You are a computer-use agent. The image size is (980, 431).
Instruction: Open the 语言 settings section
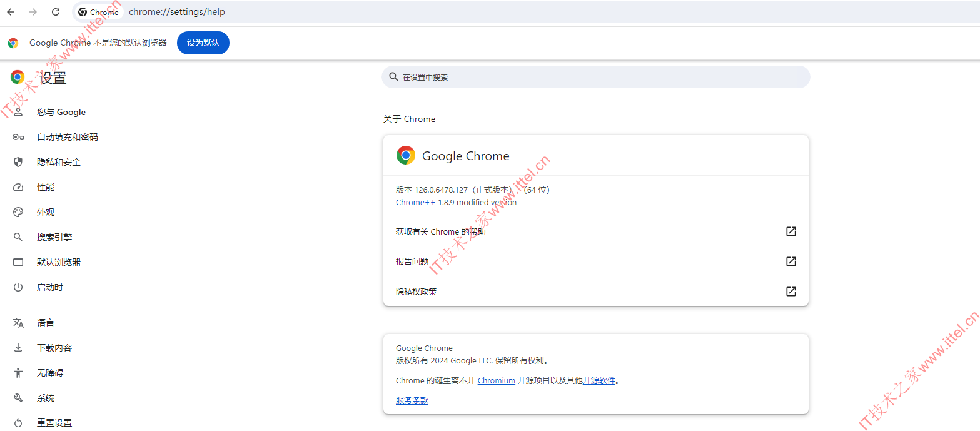[45, 322]
